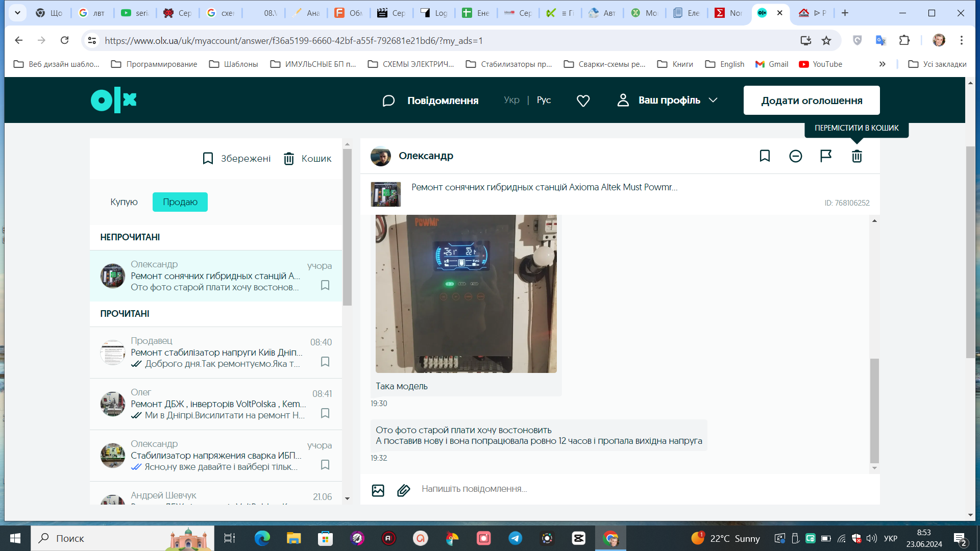Open the tab search dropdown arrow
This screenshot has height=551, width=980.
click(x=18, y=13)
